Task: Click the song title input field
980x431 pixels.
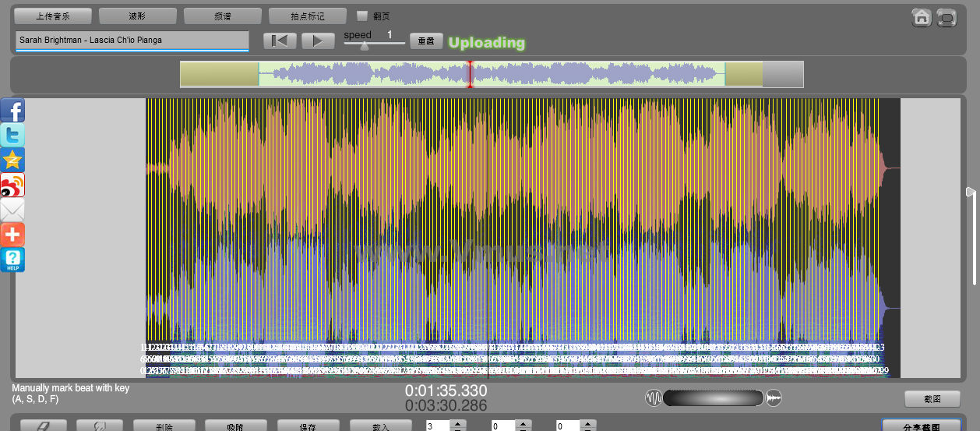Action: pyautogui.click(x=132, y=40)
